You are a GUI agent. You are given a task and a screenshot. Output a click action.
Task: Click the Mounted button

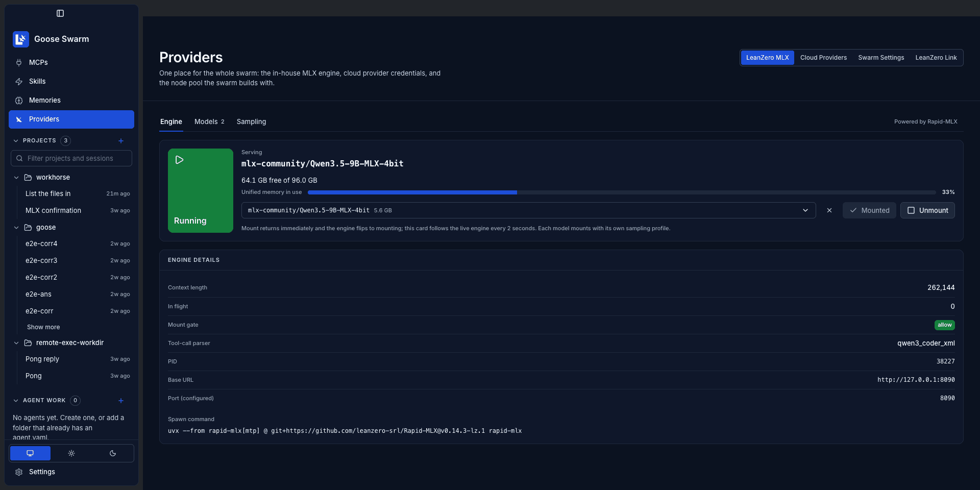tap(869, 210)
